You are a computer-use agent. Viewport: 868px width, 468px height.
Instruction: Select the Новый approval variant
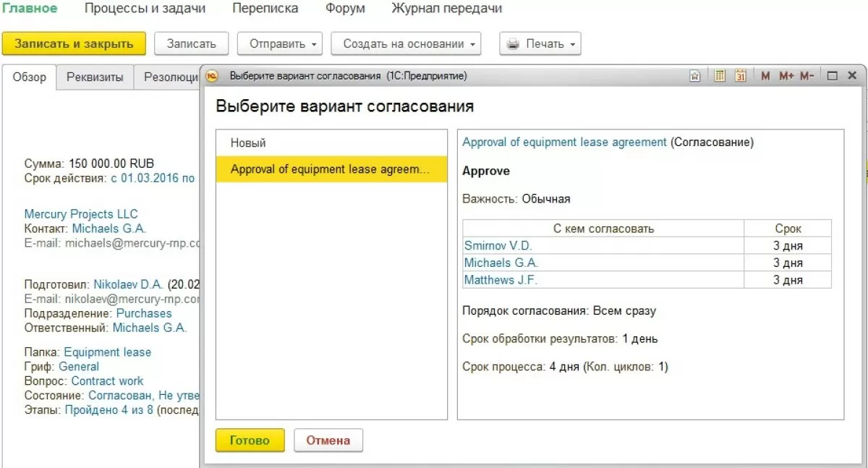(x=248, y=143)
